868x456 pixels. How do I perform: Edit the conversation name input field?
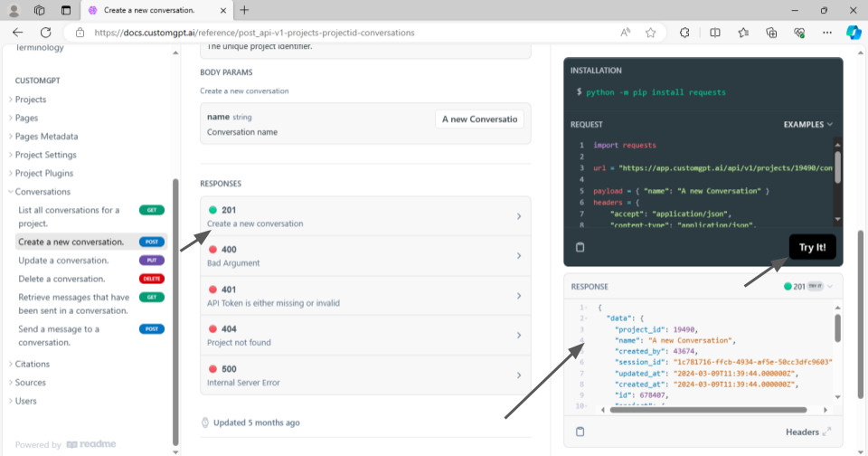(x=479, y=119)
